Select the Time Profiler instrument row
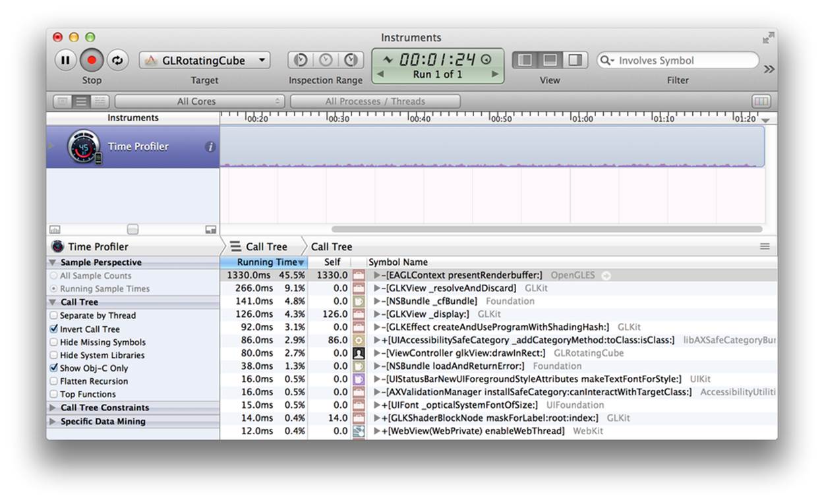This screenshot has height=504, width=824. 132,146
